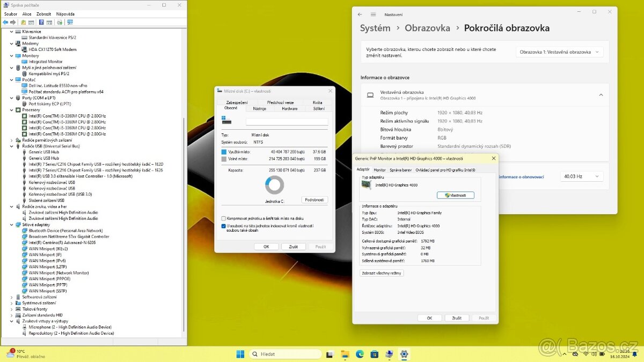Enable the Komprimovat jednotku checkbox
Screen dimensions: 644x362
coord(223,219)
